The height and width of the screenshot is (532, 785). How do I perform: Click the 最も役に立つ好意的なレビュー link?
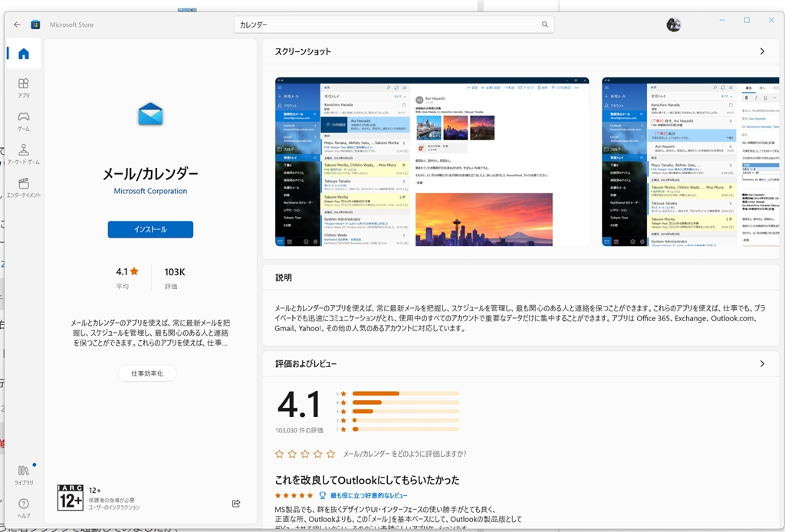click(x=369, y=495)
